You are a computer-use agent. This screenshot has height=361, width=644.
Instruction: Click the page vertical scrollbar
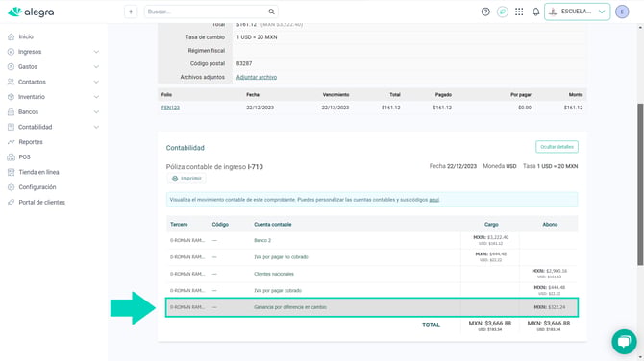[640, 184]
